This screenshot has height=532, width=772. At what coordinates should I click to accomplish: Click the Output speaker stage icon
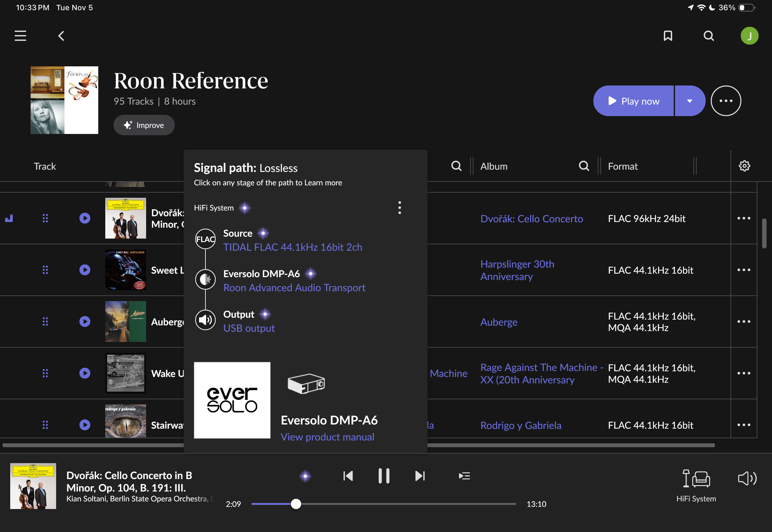[205, 320]
